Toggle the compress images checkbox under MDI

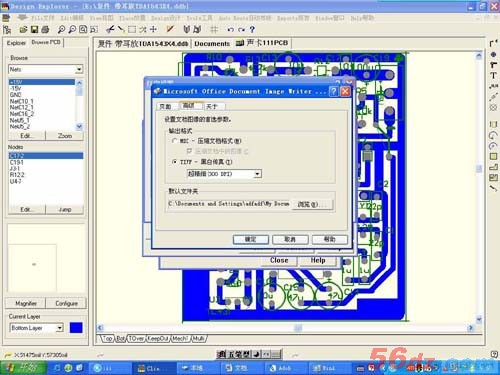(x=189, y=151)
